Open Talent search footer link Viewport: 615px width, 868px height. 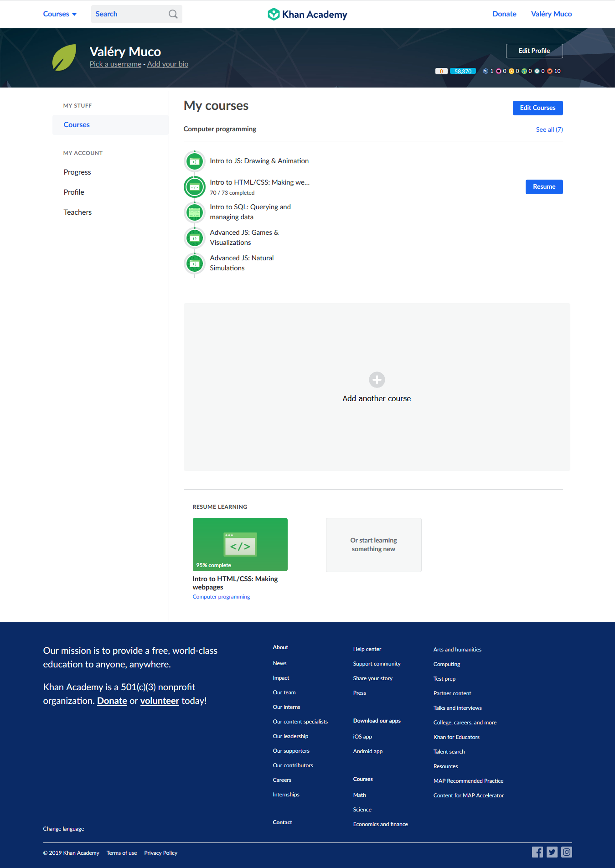pyautogui.click(x=449, y=752)
